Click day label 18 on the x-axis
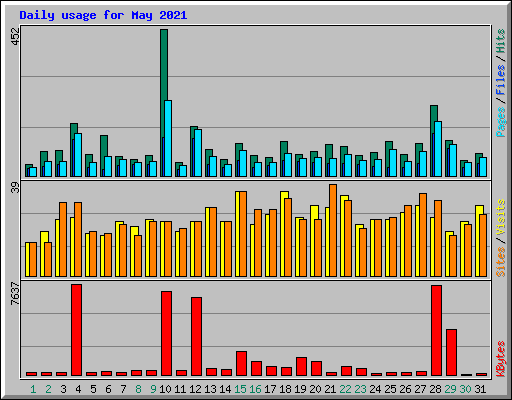 285,389
